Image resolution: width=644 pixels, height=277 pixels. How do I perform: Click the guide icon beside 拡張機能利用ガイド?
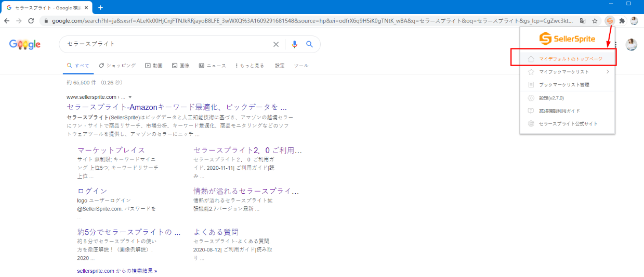click(531, 111)
